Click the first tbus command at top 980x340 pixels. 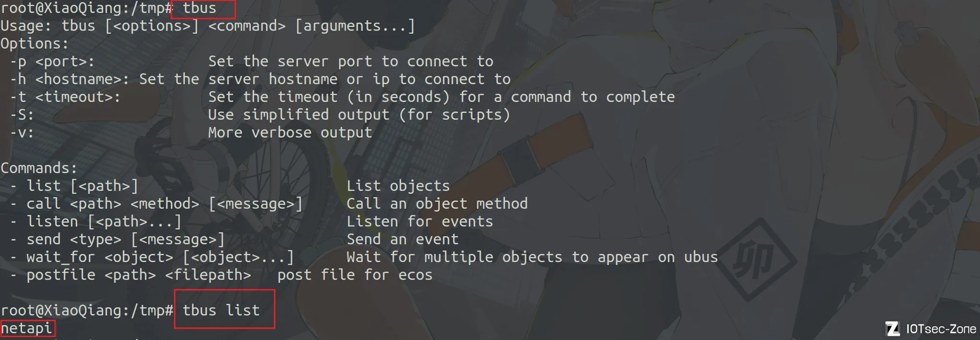(x=199, y=8)
